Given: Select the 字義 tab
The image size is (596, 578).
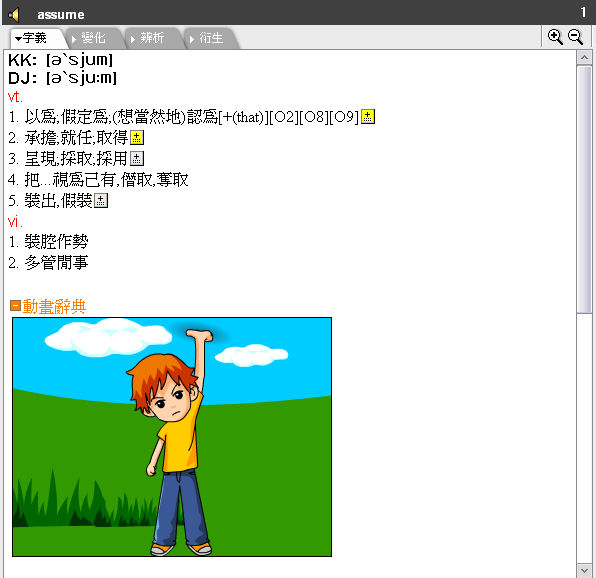Looking at the screenshot, I should [x=35, y=38].
